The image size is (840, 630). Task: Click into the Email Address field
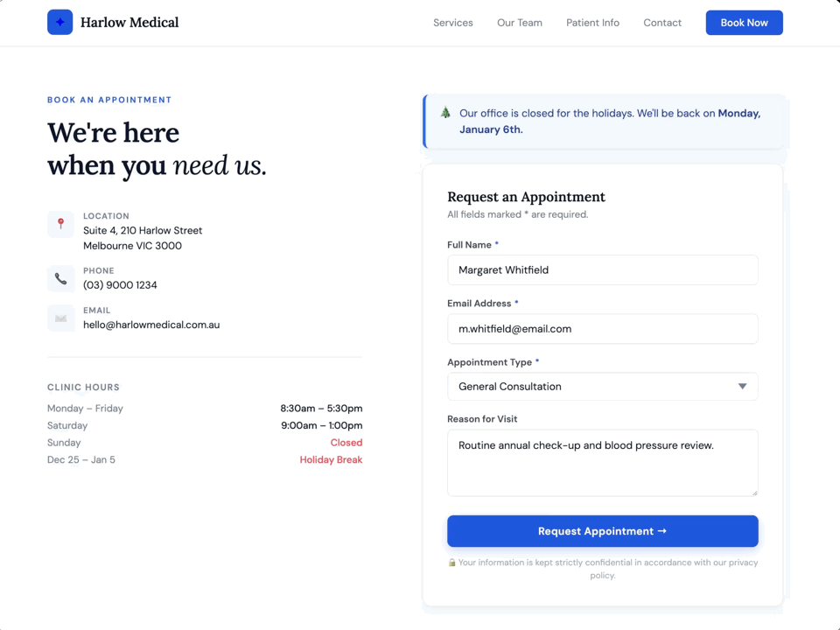point(602,329)
